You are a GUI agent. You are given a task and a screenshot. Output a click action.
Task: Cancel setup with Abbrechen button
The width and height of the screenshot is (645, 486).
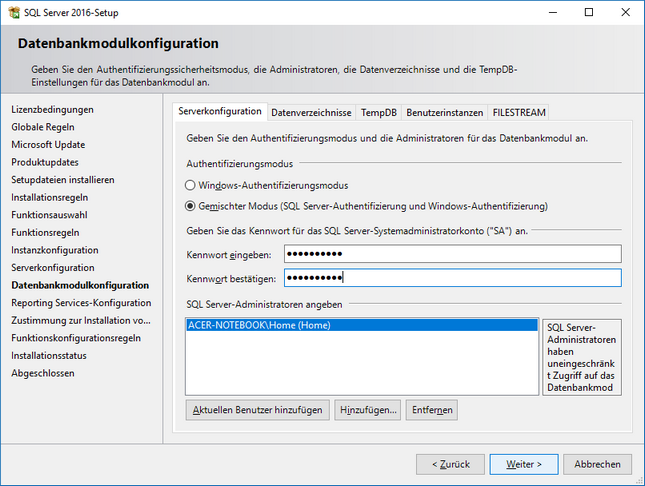[597, 464]
